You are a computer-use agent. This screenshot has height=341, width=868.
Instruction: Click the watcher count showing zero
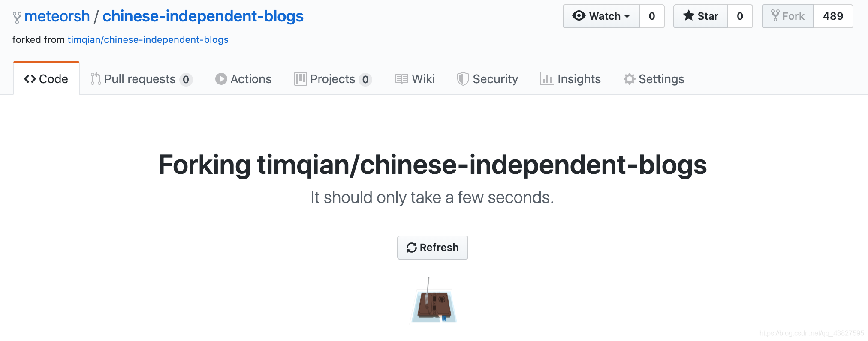pyautogui.click(x=652, y=16)
